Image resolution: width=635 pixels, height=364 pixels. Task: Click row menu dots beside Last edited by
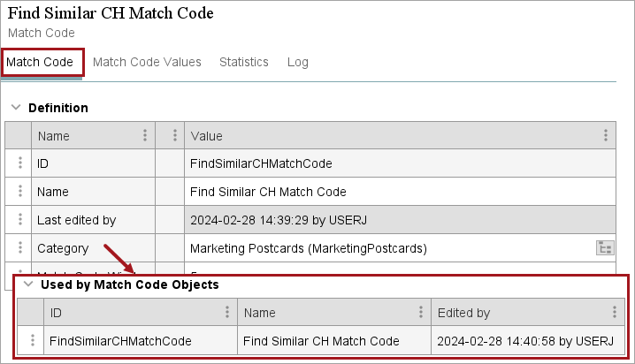tap(19, 220)
